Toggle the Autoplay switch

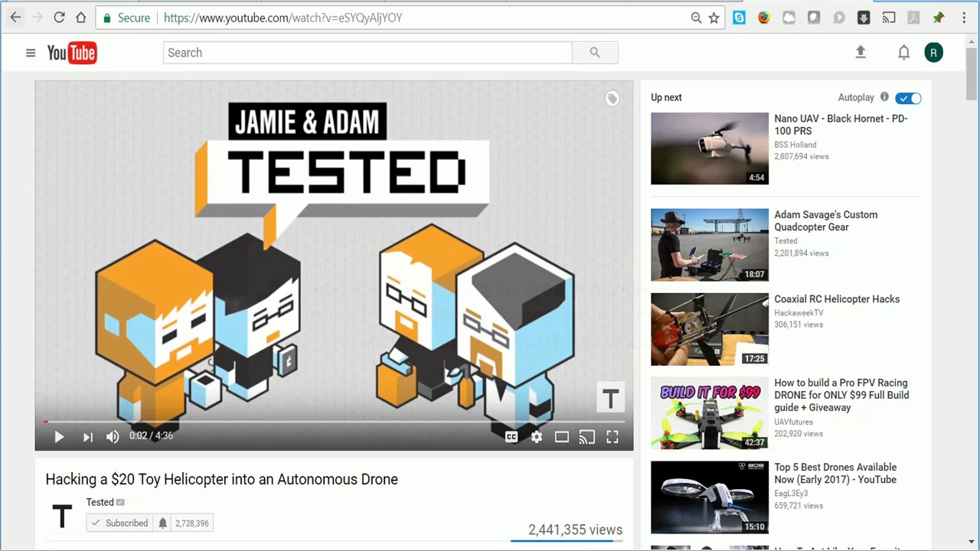[x=908, y=98]
